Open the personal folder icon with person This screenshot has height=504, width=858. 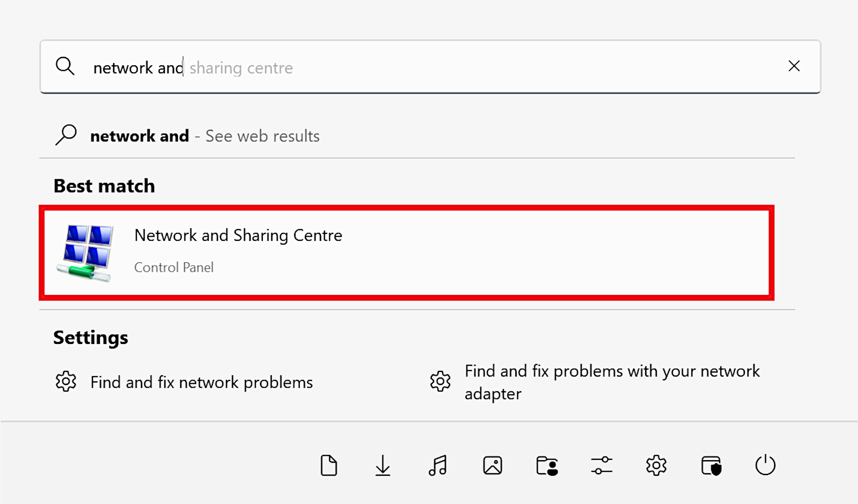[547, 465]
